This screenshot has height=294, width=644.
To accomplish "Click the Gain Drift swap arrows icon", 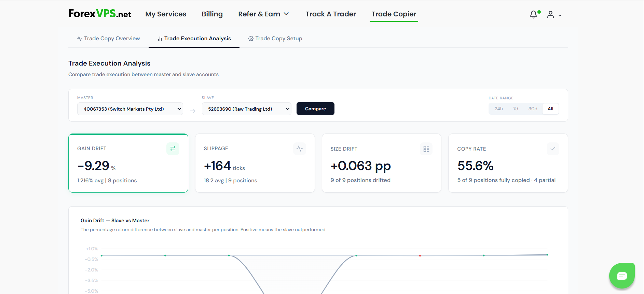I will pyautogui.click(x=173, y=149).
